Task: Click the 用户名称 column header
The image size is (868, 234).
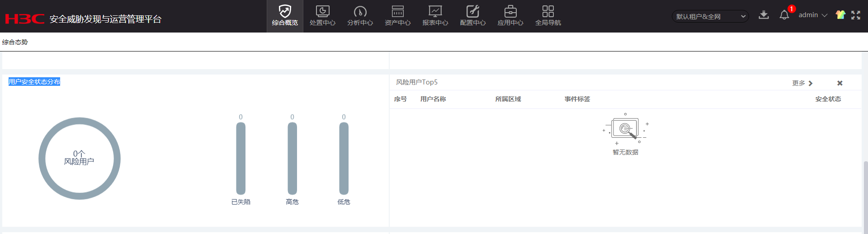Action: tap(433, 99)
